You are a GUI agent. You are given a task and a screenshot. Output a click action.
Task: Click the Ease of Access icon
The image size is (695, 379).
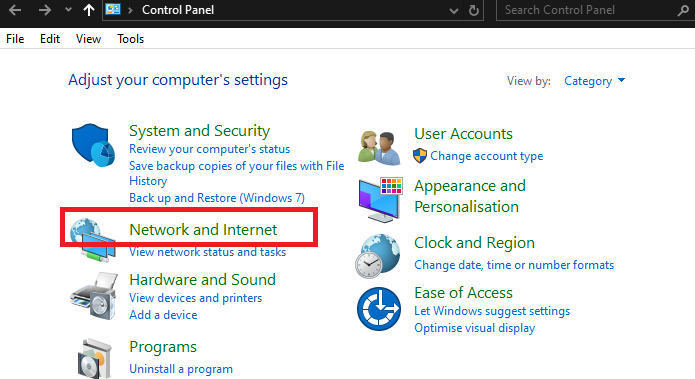click(x=379, y=309)
